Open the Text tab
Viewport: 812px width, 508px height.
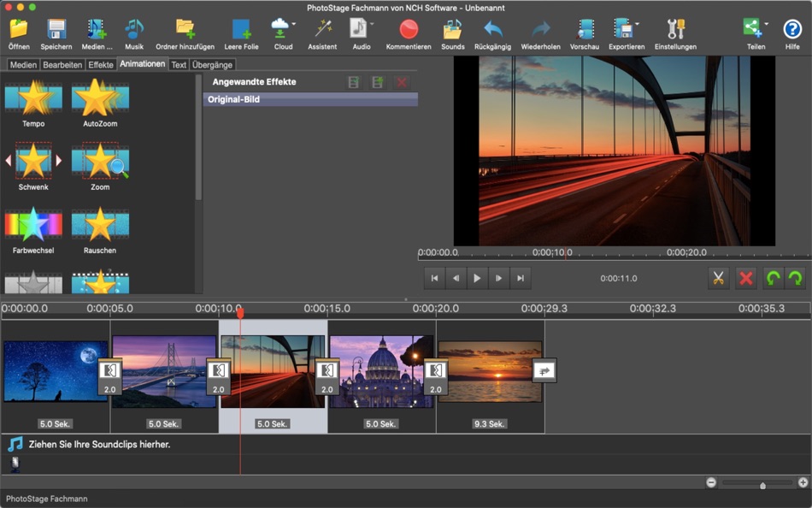(x=179, y=65)
